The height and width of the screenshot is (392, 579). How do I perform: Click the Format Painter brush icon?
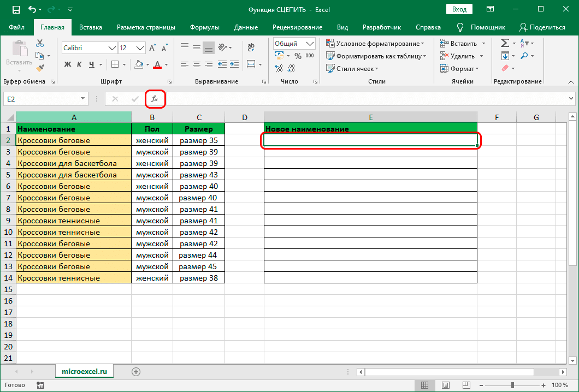[x=40, y=68]
